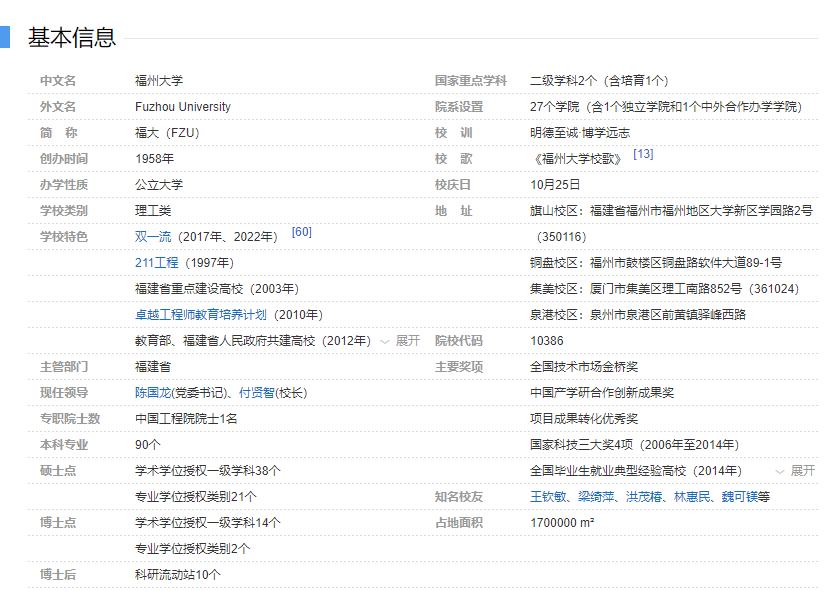Expand the 学校特色 list with 展开
This screenshot has width=829, height=612.
[x=401, y=341]
